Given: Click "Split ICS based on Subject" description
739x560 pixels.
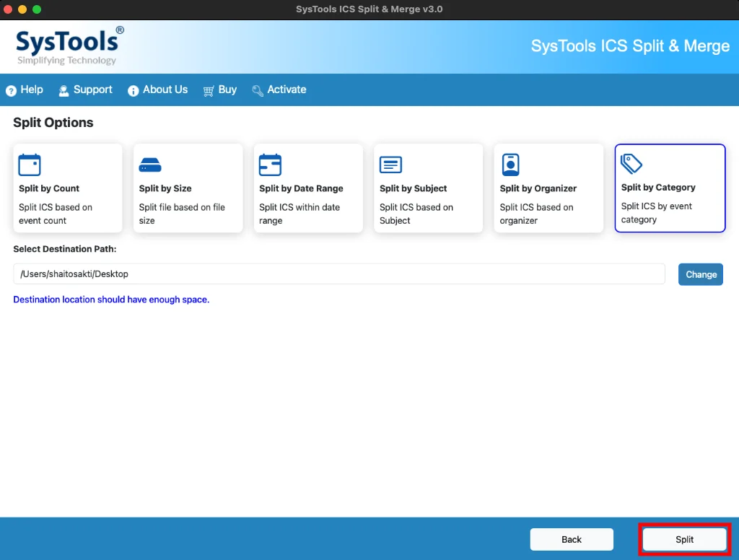Looking at the screenshot, I should pyautogui.click(x=416, y=214).
